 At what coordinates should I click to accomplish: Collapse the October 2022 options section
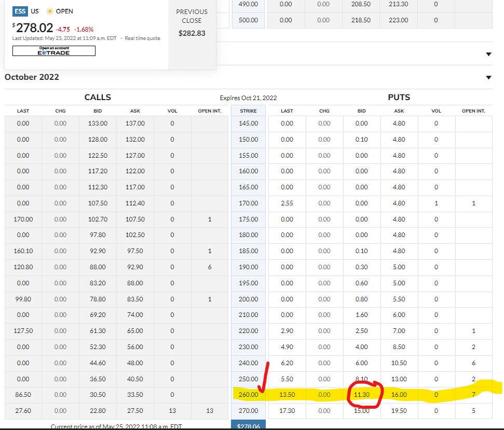tap(488, 77)
